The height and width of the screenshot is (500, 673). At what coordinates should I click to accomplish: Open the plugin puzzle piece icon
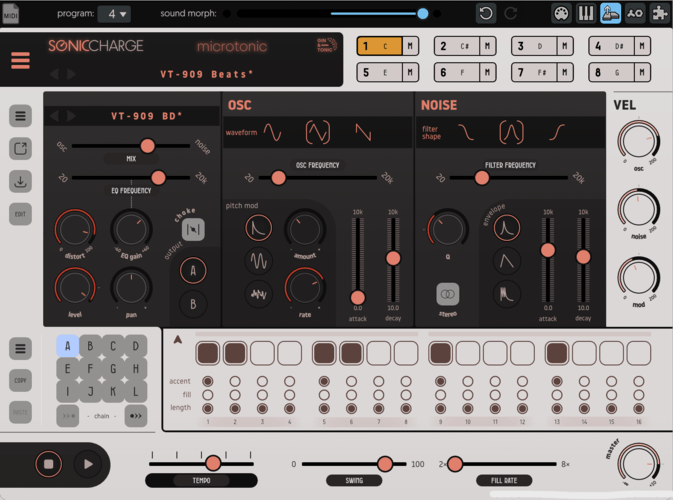660,14
